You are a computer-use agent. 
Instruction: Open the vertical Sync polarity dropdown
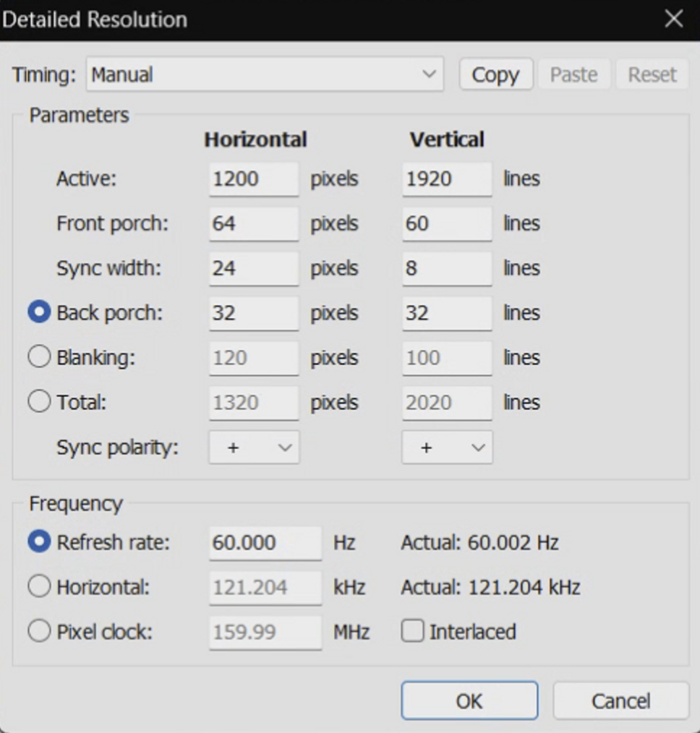(447, 447)
